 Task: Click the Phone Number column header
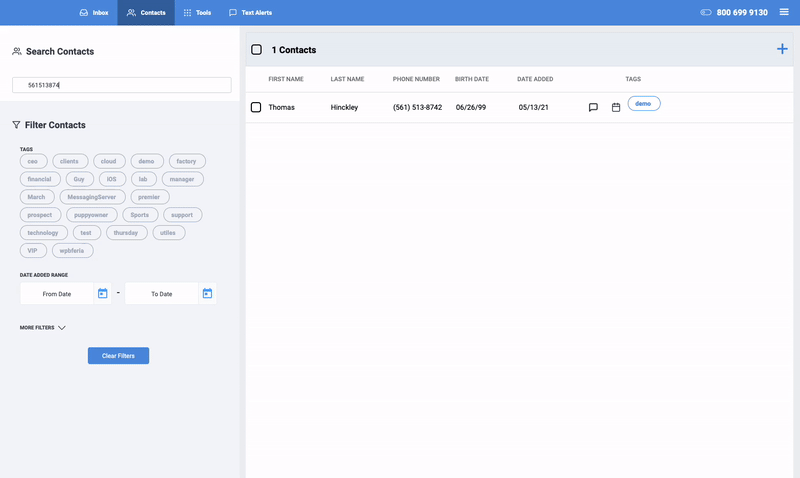tap(416, 79)
